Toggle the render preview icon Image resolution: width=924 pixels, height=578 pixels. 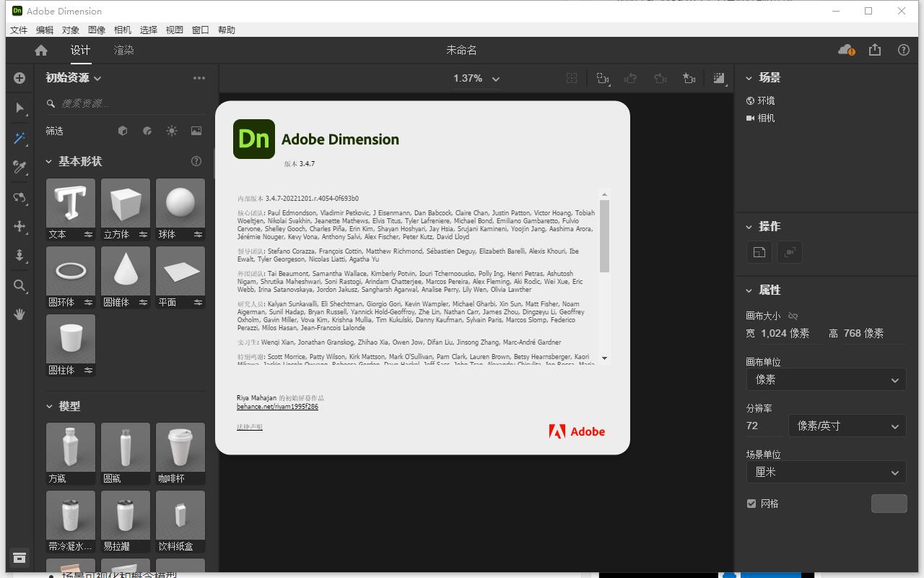point(719,78)
